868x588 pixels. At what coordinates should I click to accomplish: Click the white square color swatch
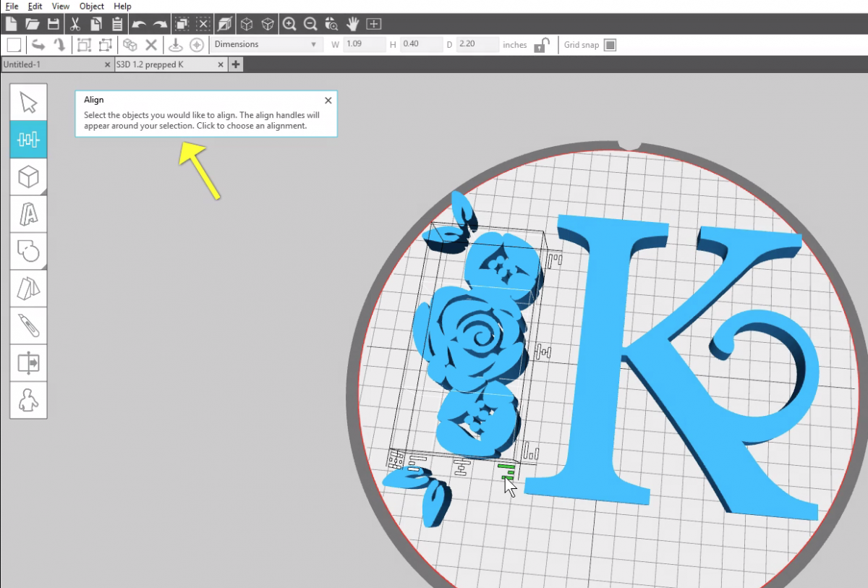pyautogui.click(x=14, y=45)
